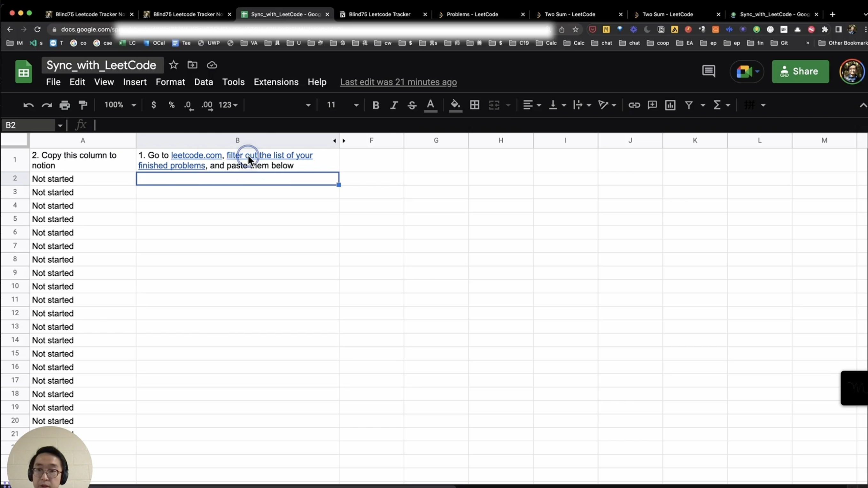This screenshot has width=868, height=488.
Task: Open the fill color paint bucket
Action: (455, 105)
